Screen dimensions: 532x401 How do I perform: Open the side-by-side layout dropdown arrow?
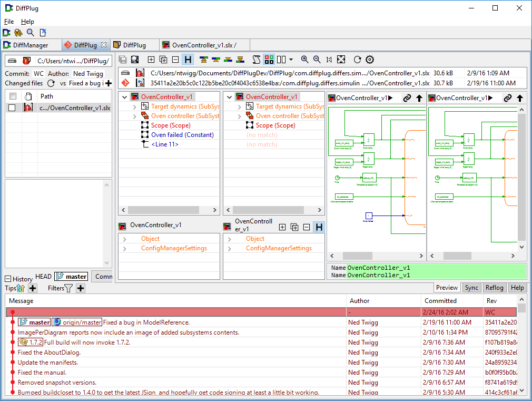point(291,60)
